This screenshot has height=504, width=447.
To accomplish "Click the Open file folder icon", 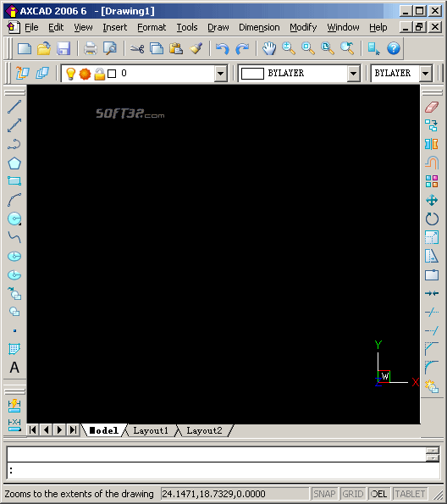I will tap(44, 48).
